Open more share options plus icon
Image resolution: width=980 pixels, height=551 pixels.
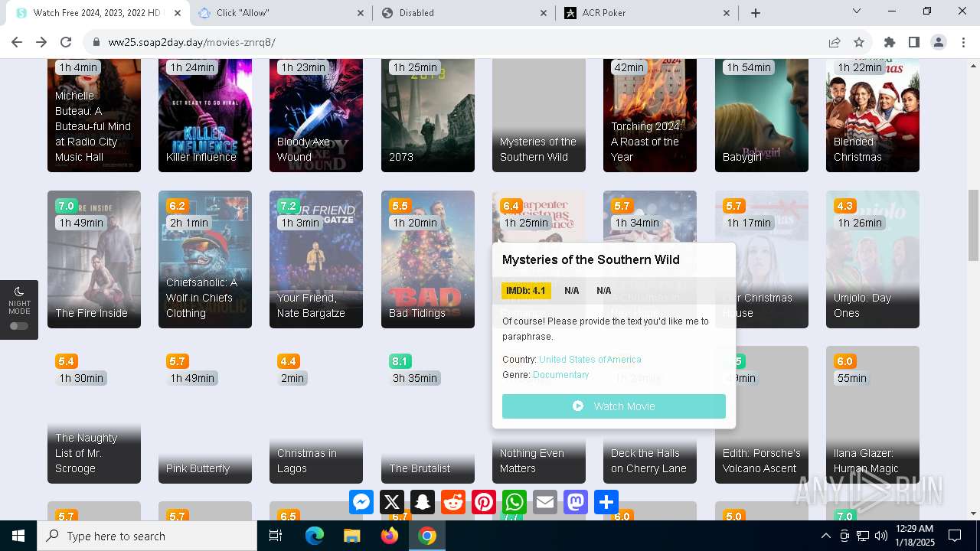[606, 502]
